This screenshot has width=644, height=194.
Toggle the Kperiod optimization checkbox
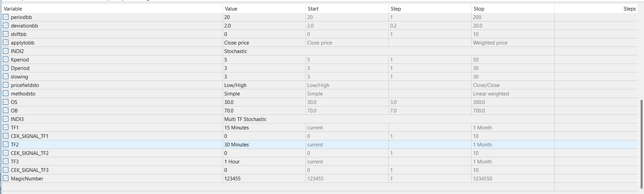(6, 59)
